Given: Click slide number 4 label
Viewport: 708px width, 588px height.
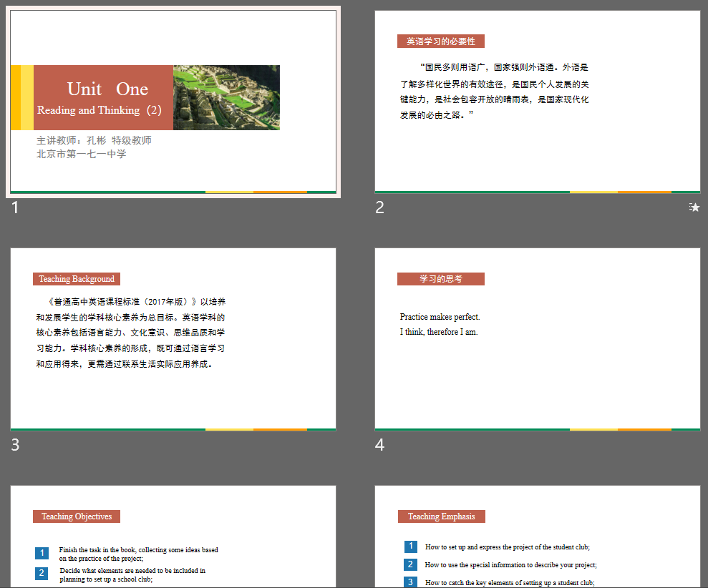Looking at the screenshot, I should coord(380,445).
